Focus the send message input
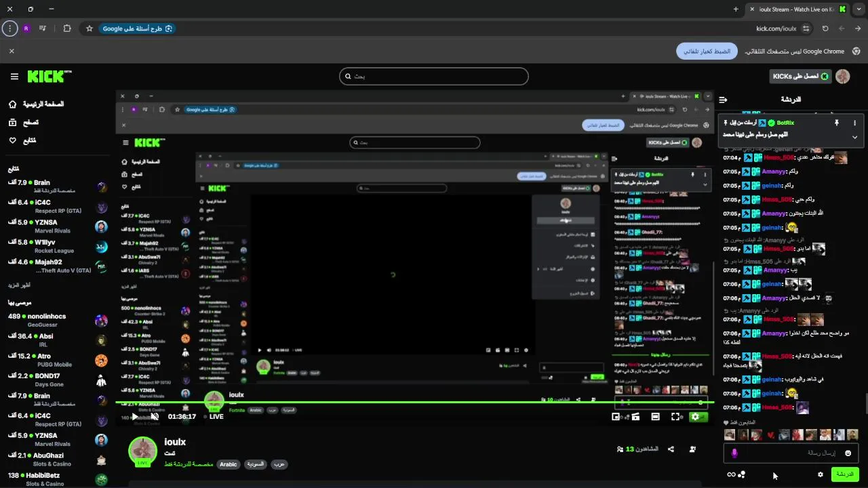Screen dimensions: 868x488 [x=791, y=453]
